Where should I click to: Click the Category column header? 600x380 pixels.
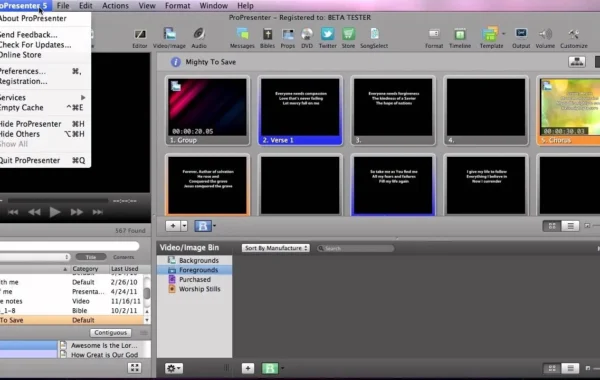click(90, 269)
